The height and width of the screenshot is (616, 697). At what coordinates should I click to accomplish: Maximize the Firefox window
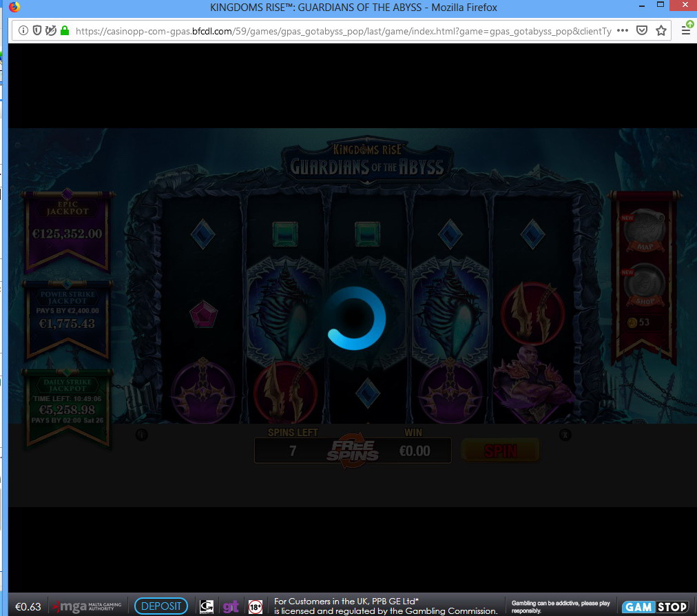tap(660, 6)
